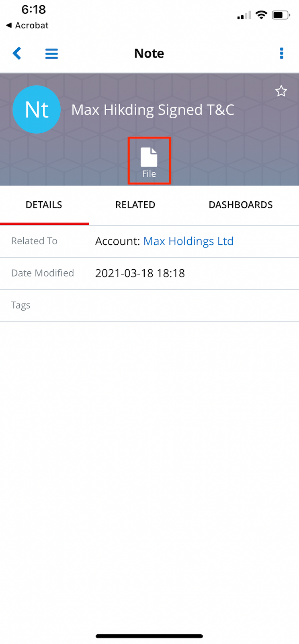Viewport: 299px width, 644px height.
Task: Tap the battery status icon
Action: (x=281, y=15)
